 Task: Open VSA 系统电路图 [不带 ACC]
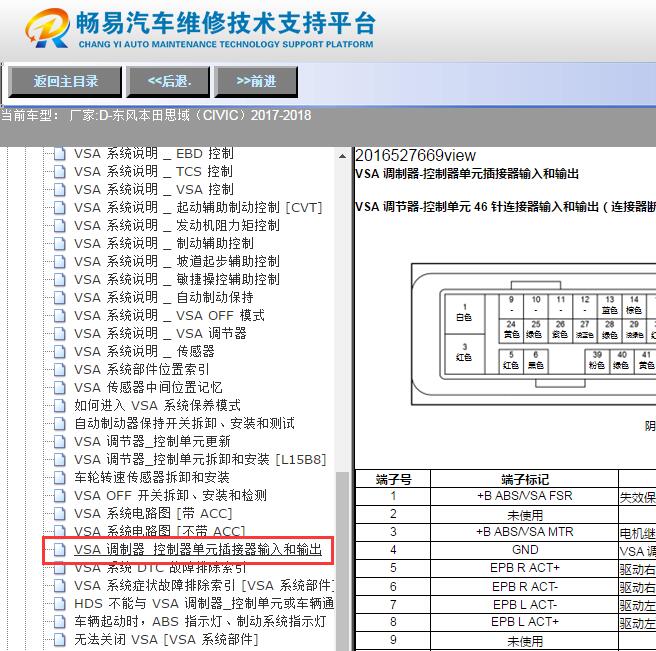click(x=159, y=531)
